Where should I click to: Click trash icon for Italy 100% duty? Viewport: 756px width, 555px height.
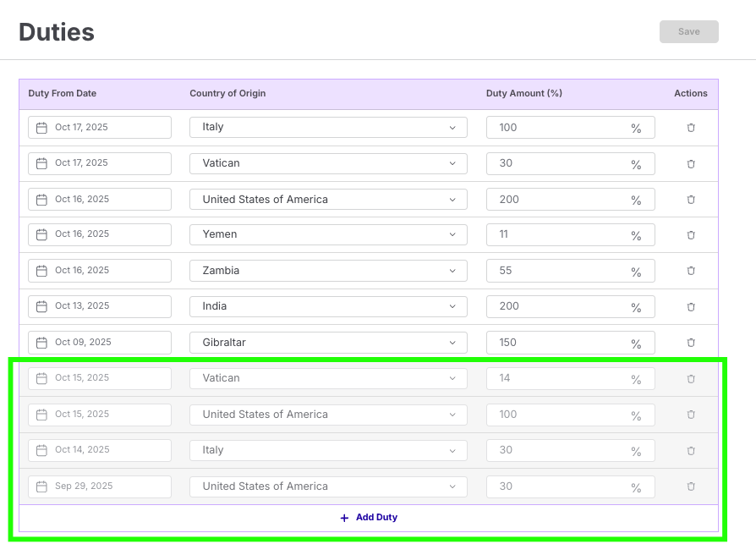click(x=690, y=128)
